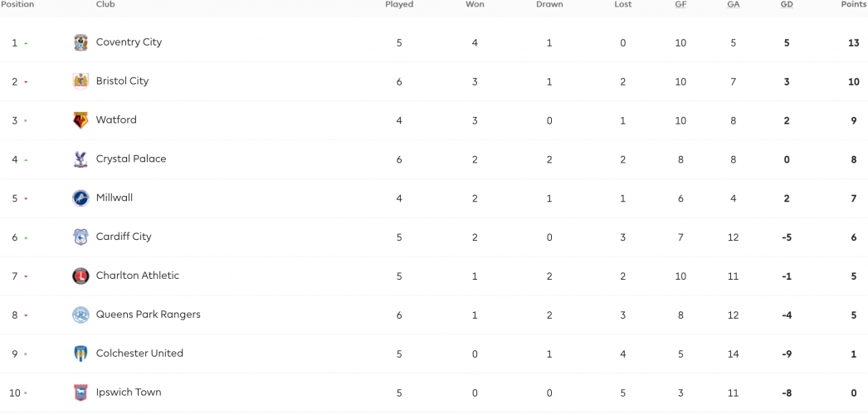Viewport: 868px width, 415px height.
Task: Open the Queens Park Rangers club link
Action: (x=149, y=315)
